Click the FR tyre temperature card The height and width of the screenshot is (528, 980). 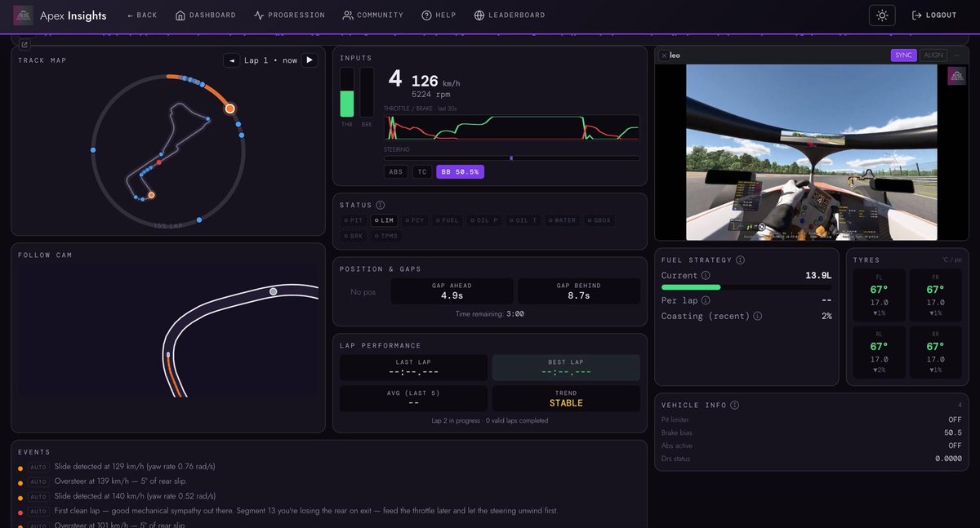pos(936,295)
